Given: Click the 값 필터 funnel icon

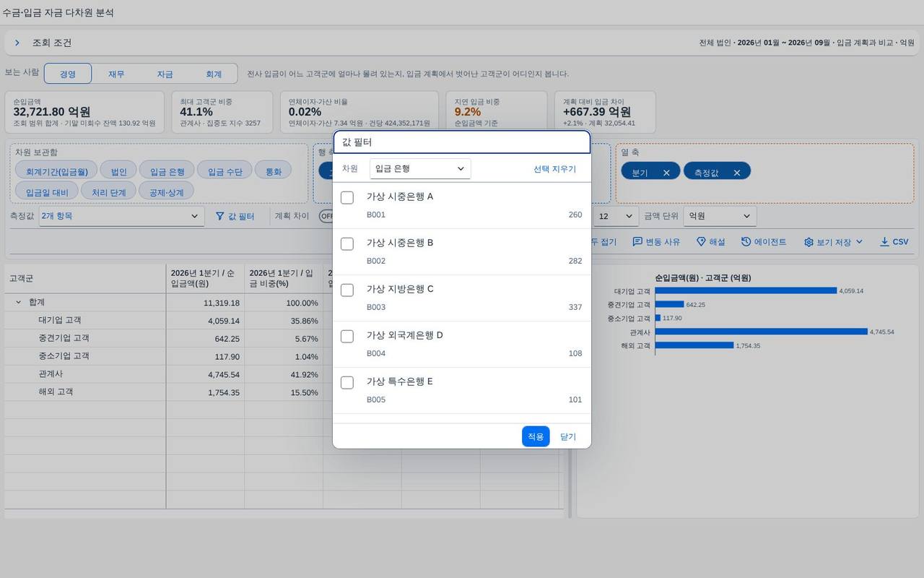Looking at the screenshot, I should tap(220, 216).
